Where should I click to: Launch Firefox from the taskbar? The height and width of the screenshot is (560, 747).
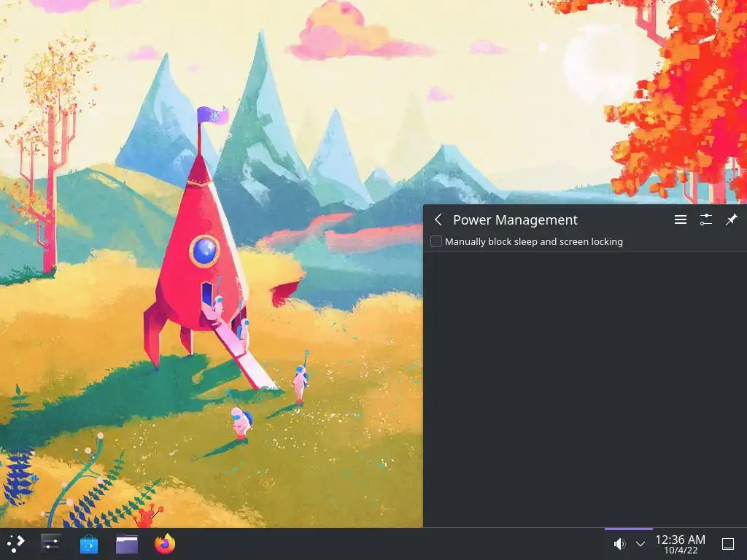coord(165,544)
